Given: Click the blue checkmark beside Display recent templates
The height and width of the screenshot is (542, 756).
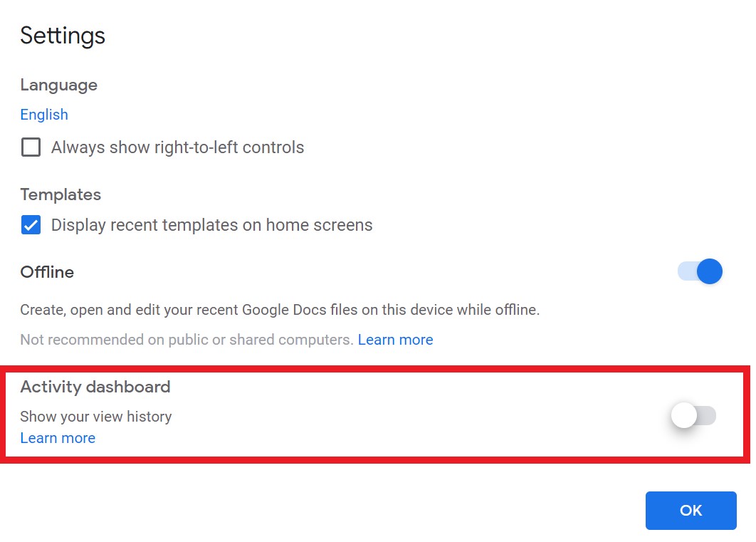Looking at the screenshot, I should coord(31,225).
